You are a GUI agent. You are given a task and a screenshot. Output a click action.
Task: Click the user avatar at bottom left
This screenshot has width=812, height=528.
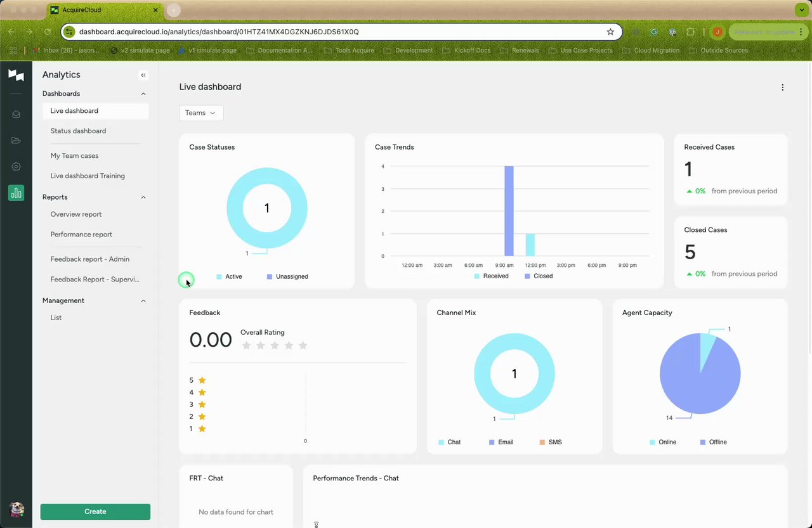pyautogui.click(x=16, y=509)
